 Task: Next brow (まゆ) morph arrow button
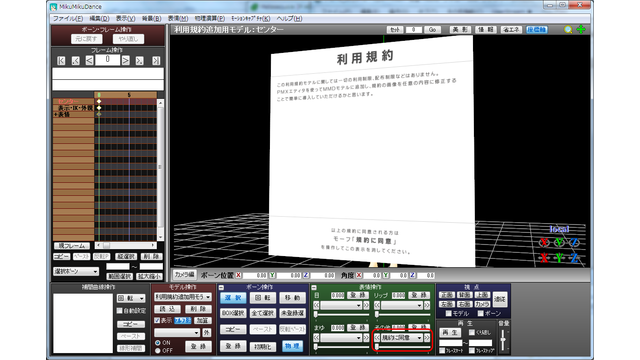point(366,338)
